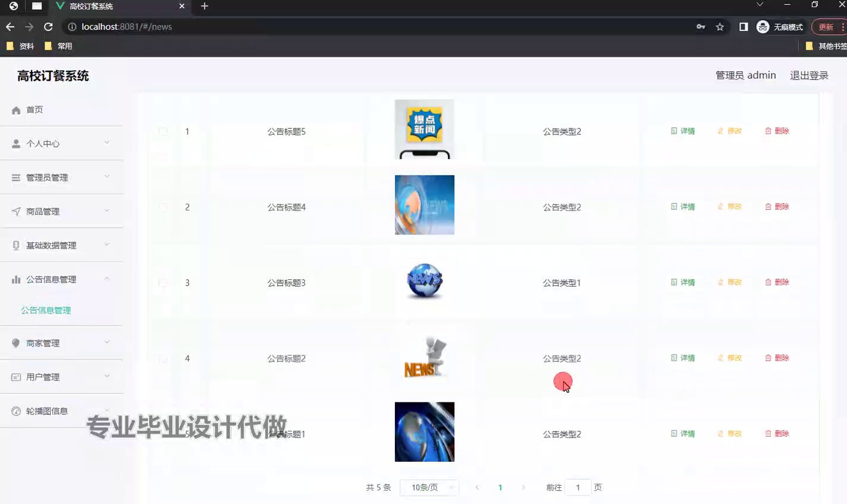Expand the 商家管理 sidebar menu
847x504 pixels.
click(x=61, y=343)
